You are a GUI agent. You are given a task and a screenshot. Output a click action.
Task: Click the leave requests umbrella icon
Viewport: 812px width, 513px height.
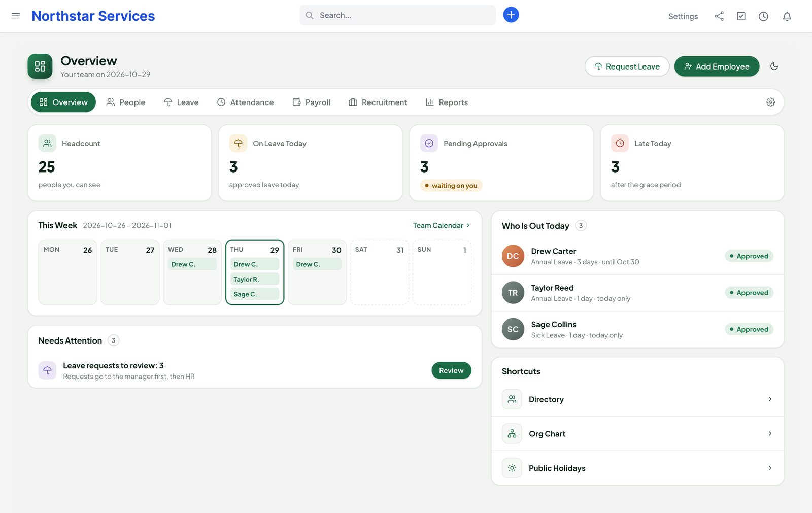point(47,370)
